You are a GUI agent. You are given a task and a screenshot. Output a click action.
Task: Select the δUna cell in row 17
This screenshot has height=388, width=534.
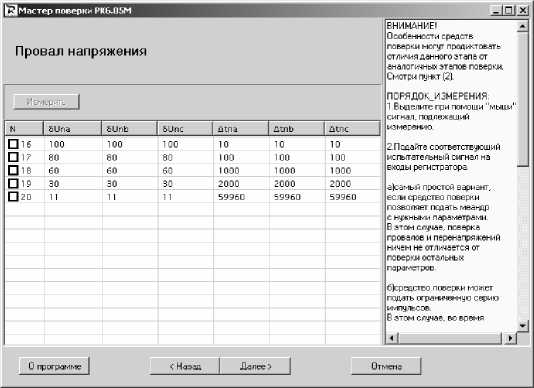(73, 157)
